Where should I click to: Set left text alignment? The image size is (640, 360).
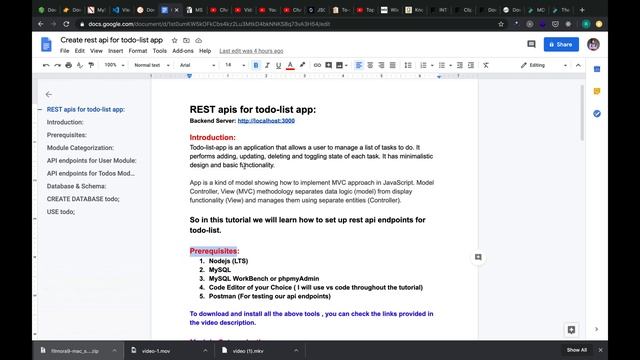point(358,65)
